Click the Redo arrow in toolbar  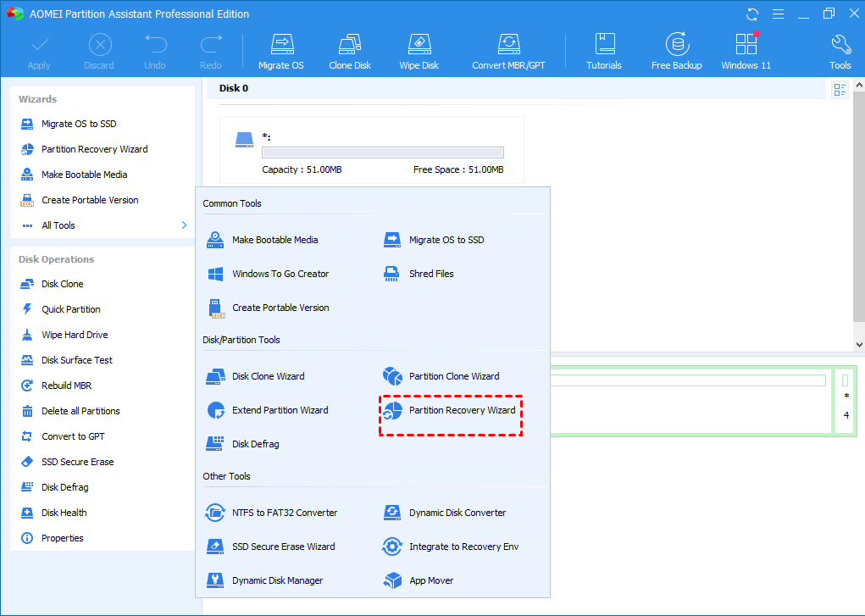click(211, 53)
